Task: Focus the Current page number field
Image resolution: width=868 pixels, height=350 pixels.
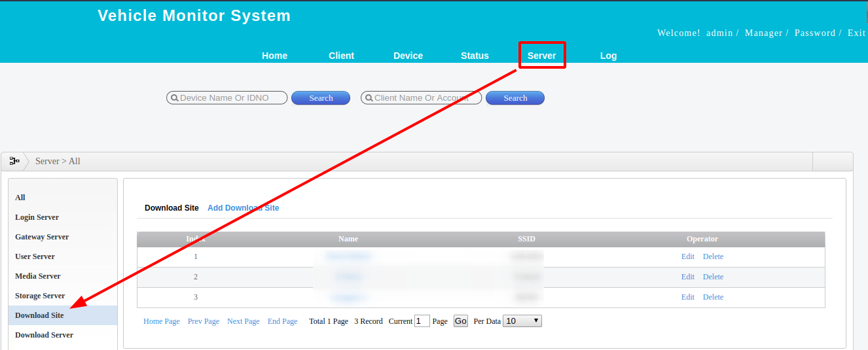Action: tap(422, 321)
